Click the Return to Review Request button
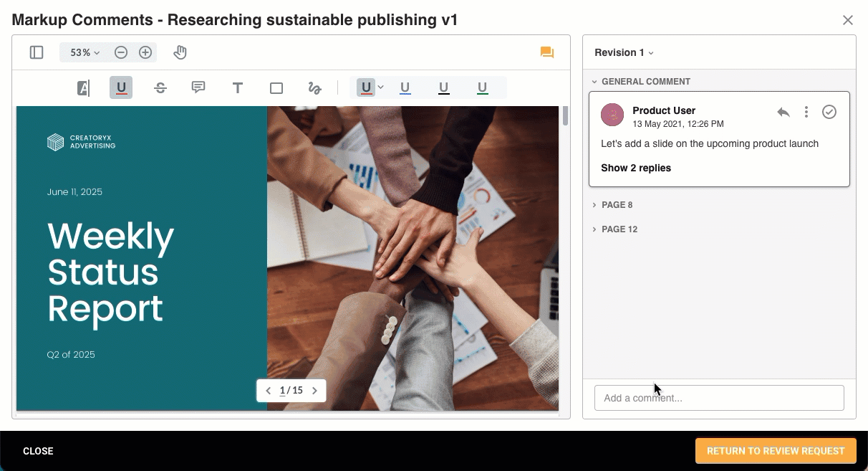 [776, 451]
